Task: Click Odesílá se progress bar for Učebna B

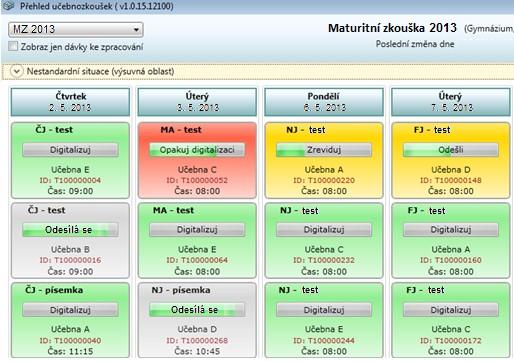Action: click(70, 230)
